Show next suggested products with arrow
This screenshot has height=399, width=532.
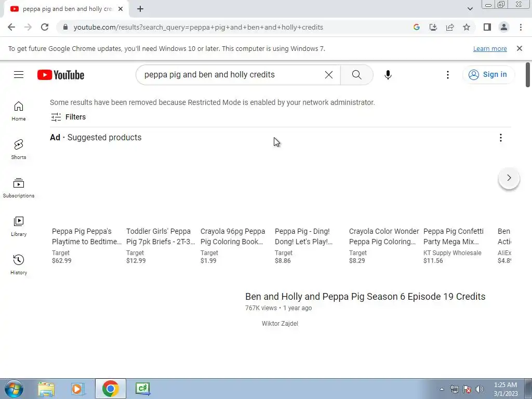tap(509, 178)
